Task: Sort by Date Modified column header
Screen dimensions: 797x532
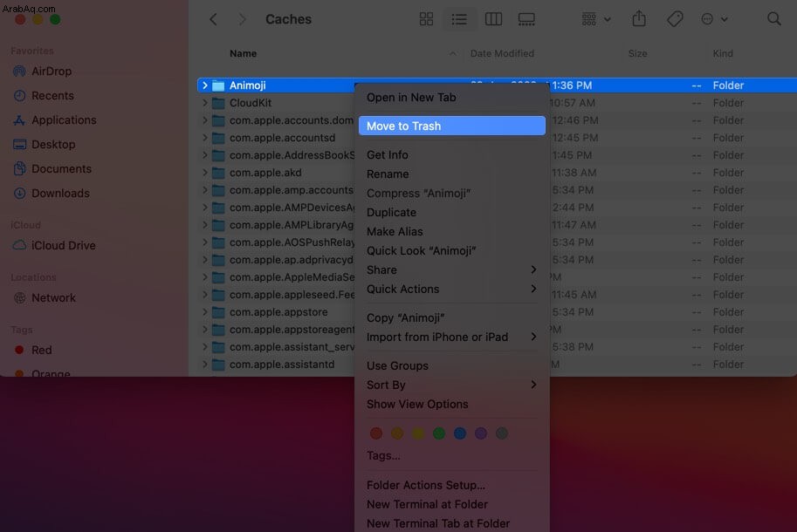Action: [x=502, y=53]
